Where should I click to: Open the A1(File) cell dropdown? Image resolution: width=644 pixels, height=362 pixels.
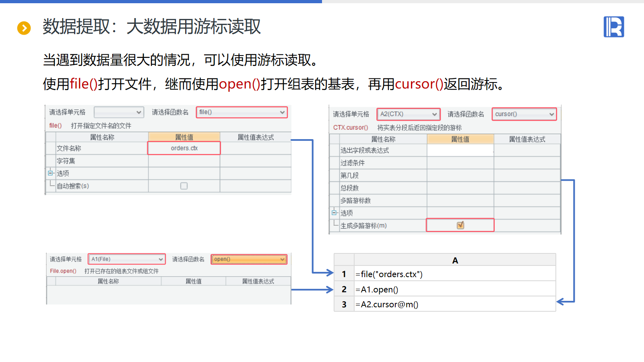127,259
